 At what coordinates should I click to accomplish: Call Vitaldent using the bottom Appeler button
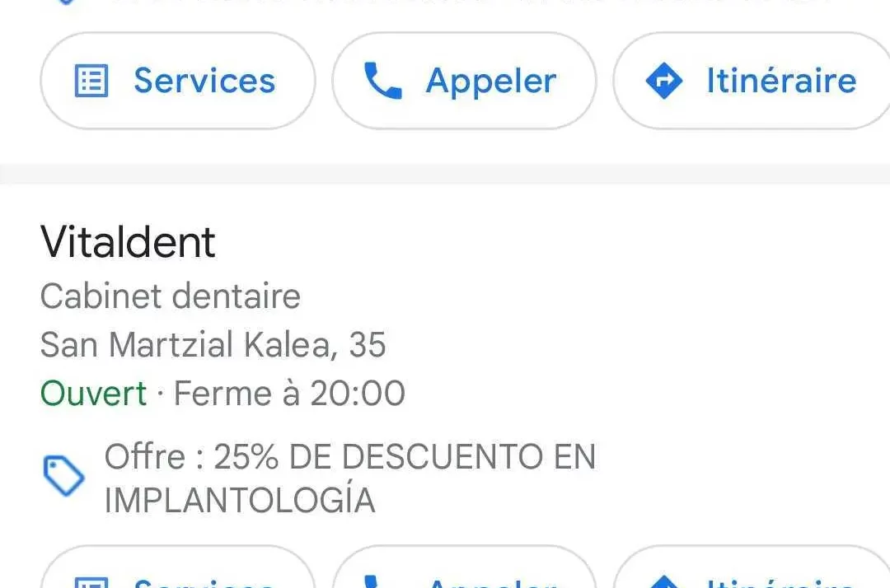pos(464,567)
